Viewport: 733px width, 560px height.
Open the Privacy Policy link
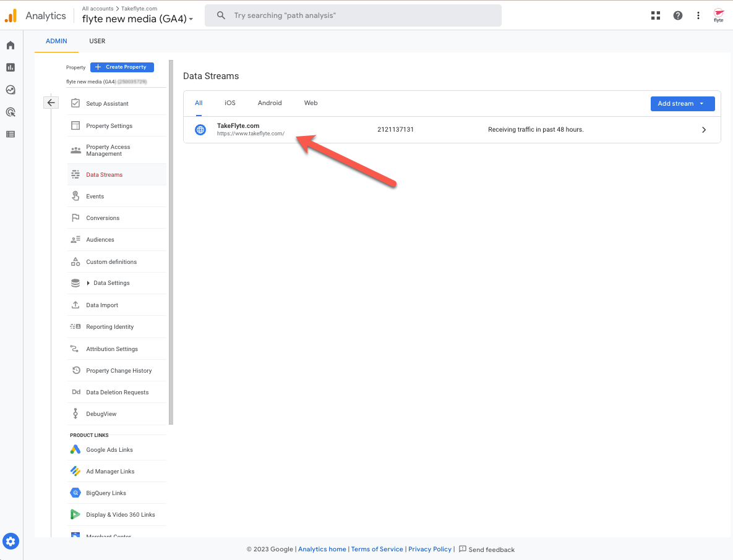pyautogui.click(x=430, y=549)
